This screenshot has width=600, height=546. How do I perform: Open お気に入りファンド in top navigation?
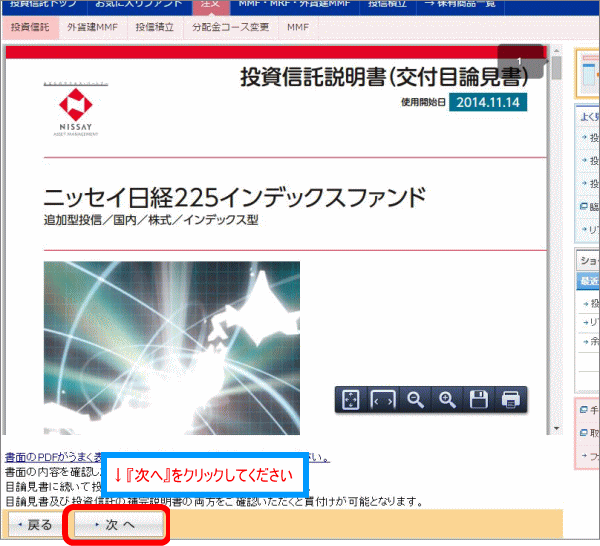point(139,5)
